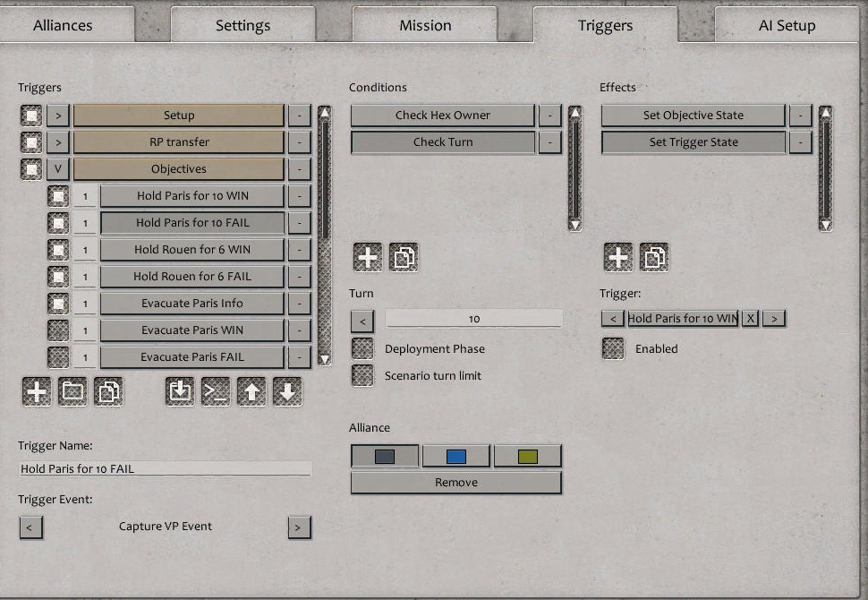Expand the RP transfer group
The width and height of the screenshot is (868, 600).
57,142
